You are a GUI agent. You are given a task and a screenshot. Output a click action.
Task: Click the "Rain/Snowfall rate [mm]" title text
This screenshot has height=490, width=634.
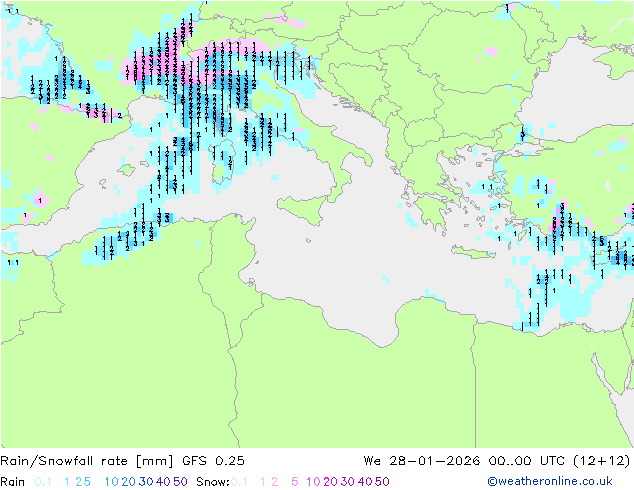[x=87, y=461]
